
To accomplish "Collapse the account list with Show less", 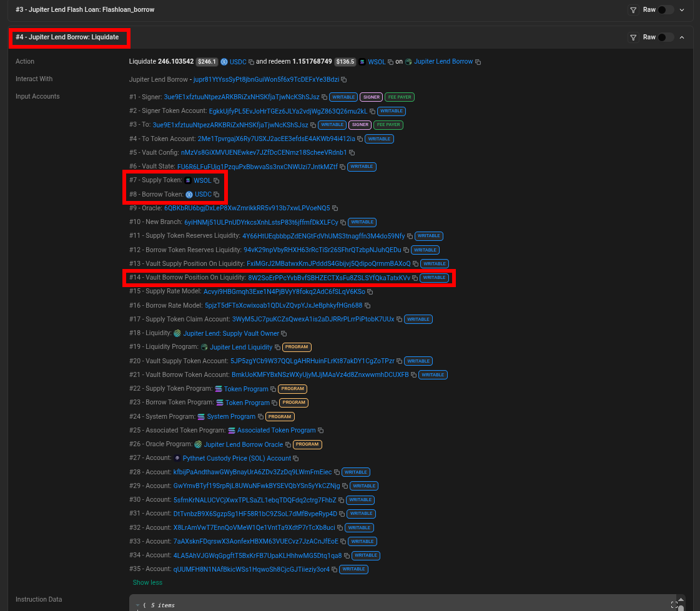I will point(147,582).
